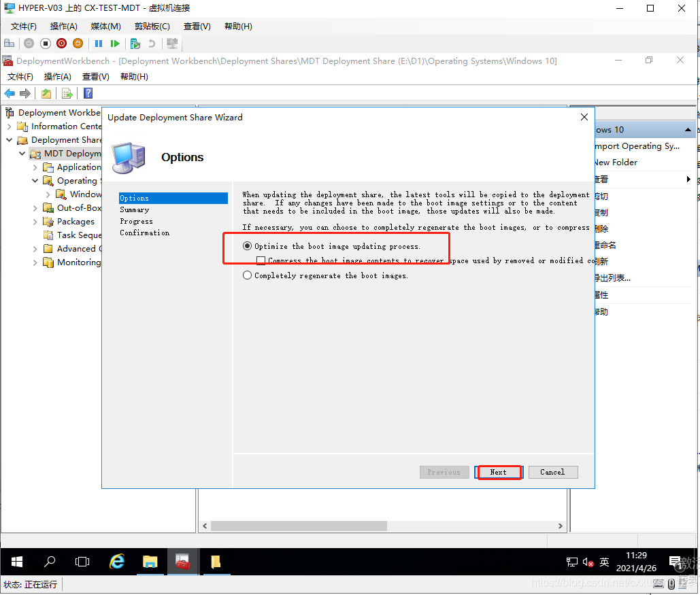This screenshot has width=700, height=595.
Task: Open the Workbench 操作(A) menu
Action: click(58, 77)
